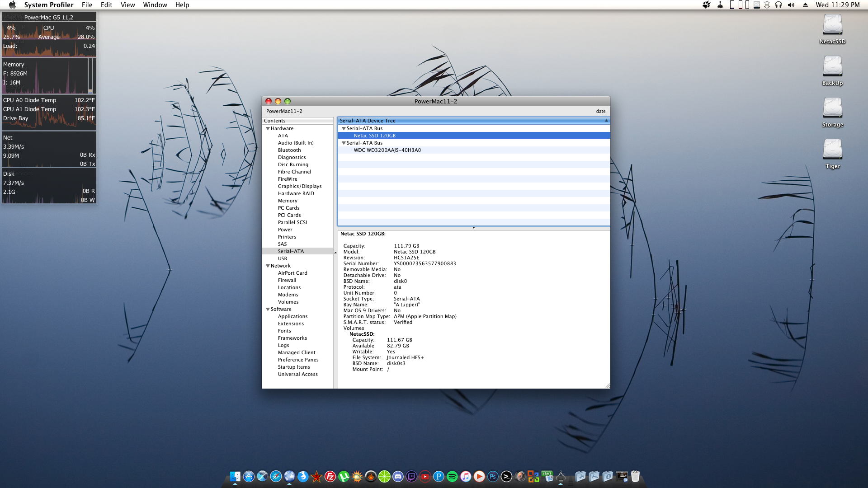Collapse the Software section triangle
The height and width of the screenshot is (488, 868).
268,310
